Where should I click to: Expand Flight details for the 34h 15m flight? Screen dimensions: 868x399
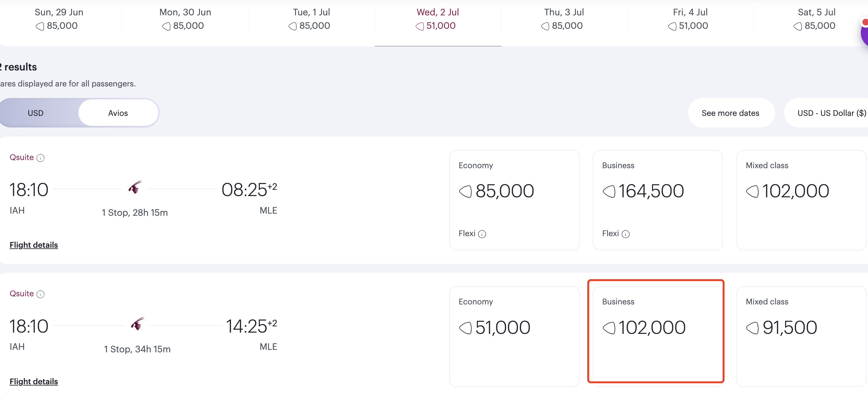(34, 381)
